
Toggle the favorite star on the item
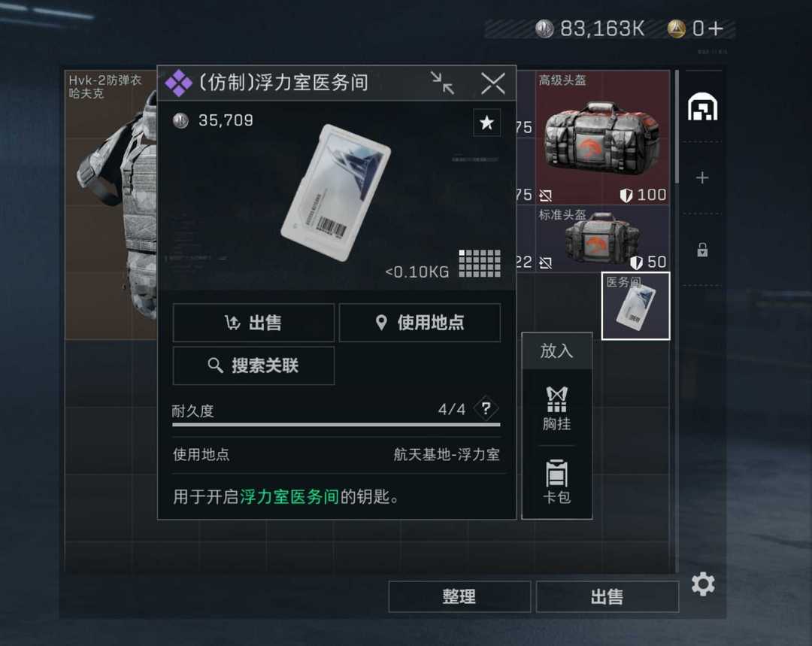[x=486, y=123]
